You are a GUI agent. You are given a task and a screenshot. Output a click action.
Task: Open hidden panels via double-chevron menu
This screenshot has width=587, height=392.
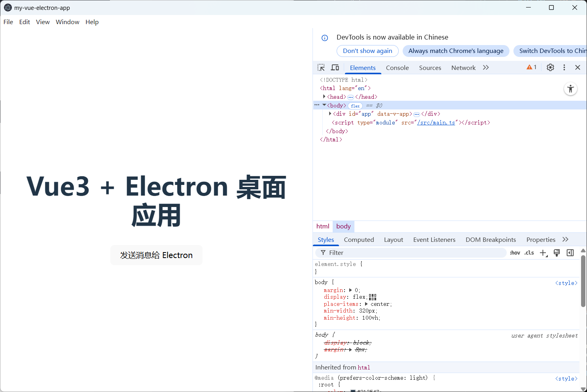[x=486, y=67]
